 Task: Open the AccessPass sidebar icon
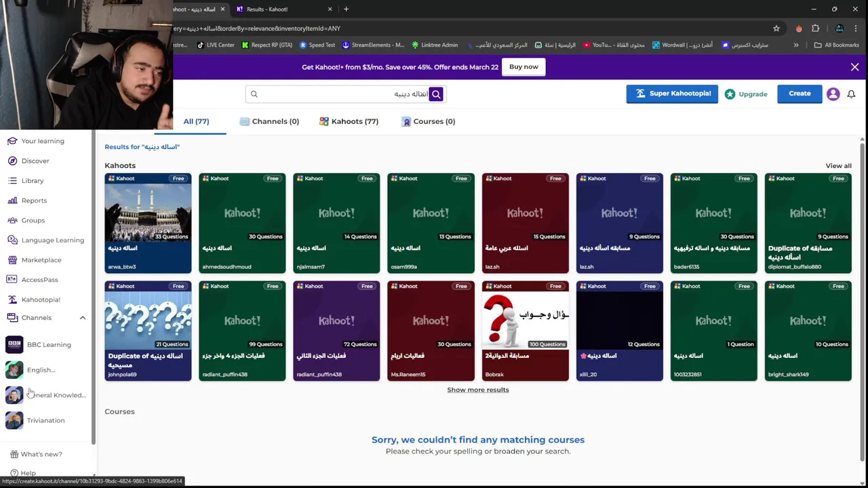12,279
